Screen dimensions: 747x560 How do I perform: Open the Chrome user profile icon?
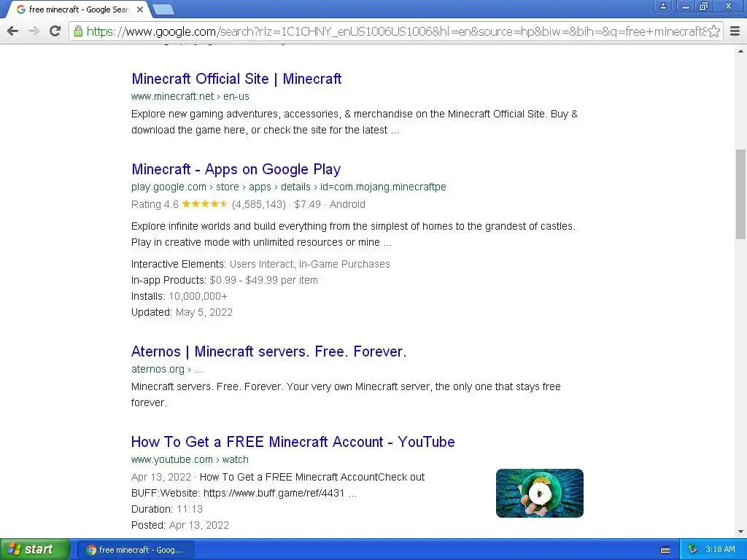(662, 6)
